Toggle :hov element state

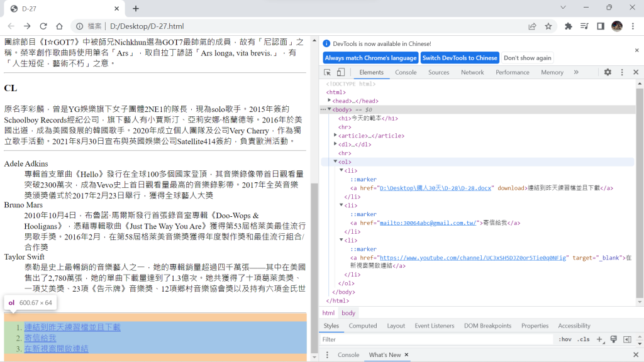click(x=565, y=339)
